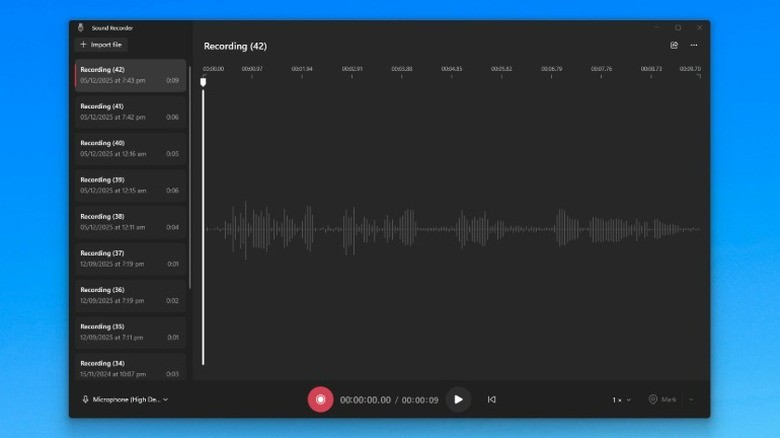Choose Recording (38) from the list
This screenshot has height=438, width=780.
point(130,221)
